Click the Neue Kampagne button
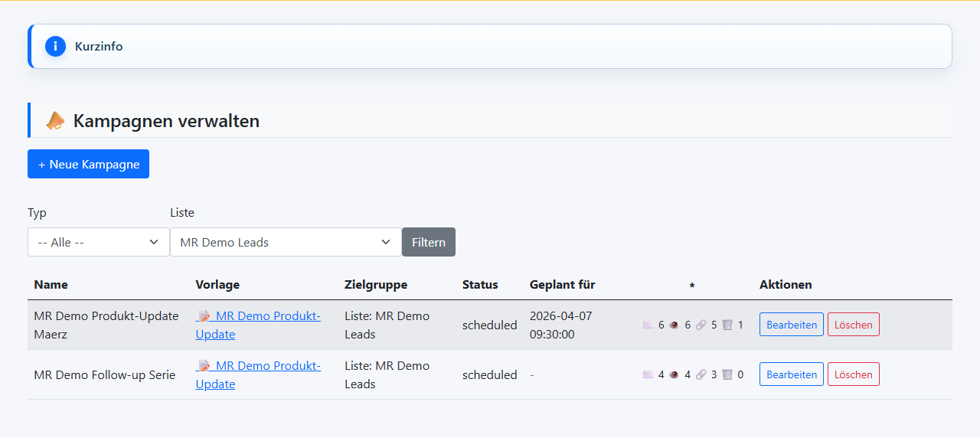The image size is (980, 438). [x=88, y=164]
